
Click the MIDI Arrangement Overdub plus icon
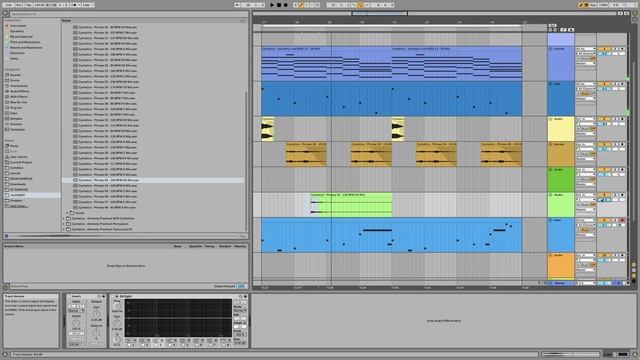297,5
